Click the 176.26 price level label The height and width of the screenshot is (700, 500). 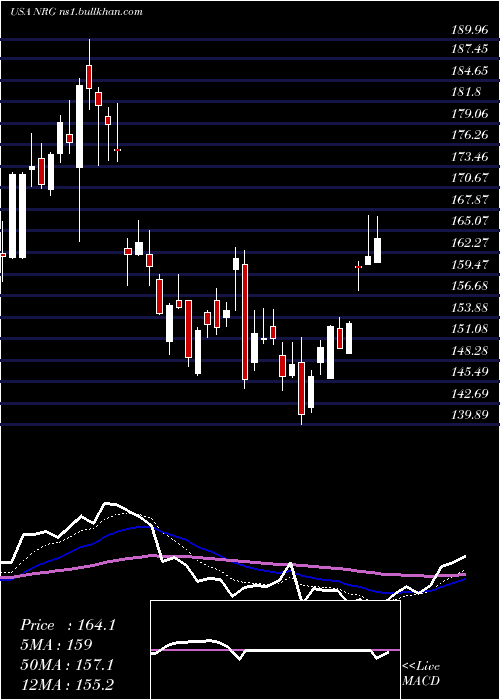click(x=469, y=135)
